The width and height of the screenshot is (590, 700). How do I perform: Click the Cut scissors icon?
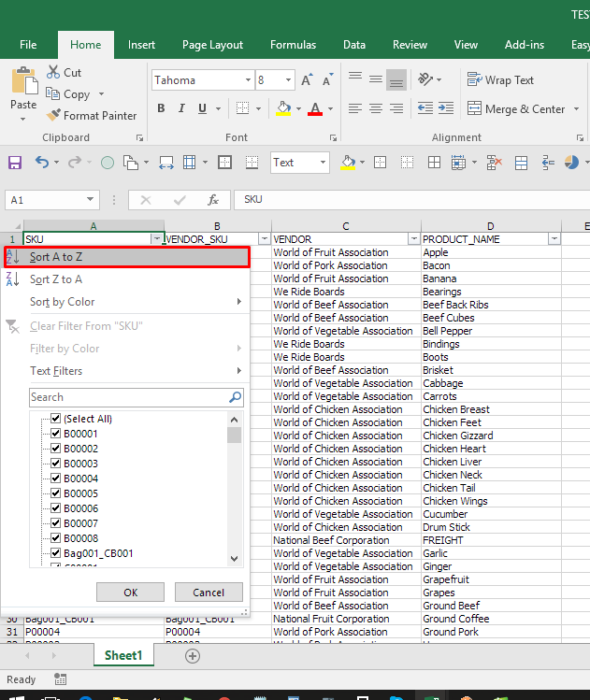(52, 73)
